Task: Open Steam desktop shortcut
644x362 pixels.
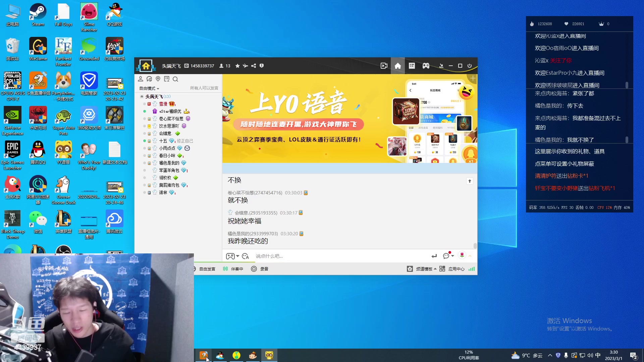Action: [x=38, y=15]
